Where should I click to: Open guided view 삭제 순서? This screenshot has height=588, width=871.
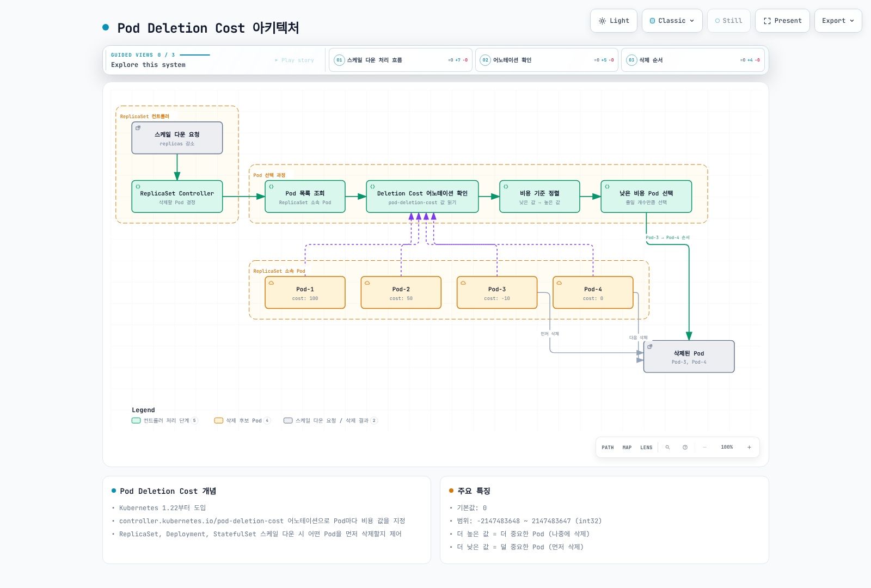point(693,60)
